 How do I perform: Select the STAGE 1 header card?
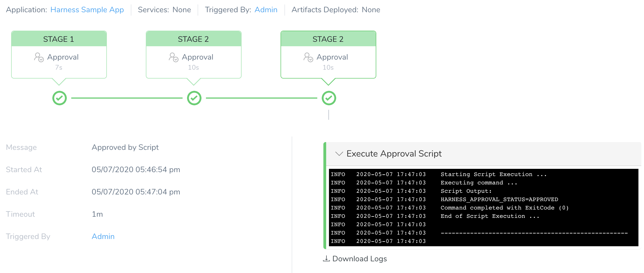point(59,39)
